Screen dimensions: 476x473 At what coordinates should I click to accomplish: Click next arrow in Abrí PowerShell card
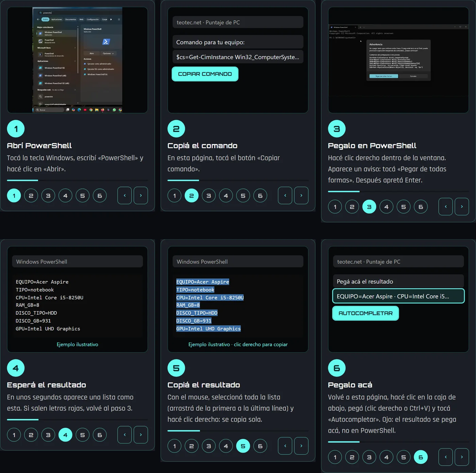coord(141,195)
